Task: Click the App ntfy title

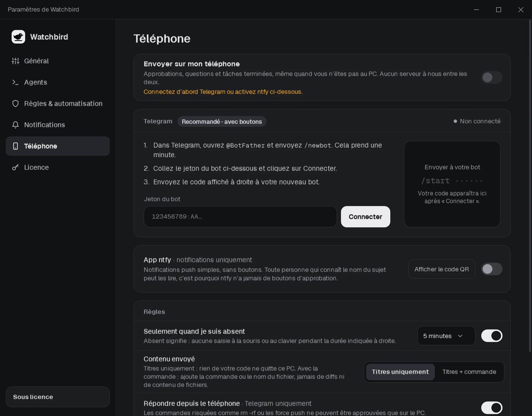Action: [157, 260]
